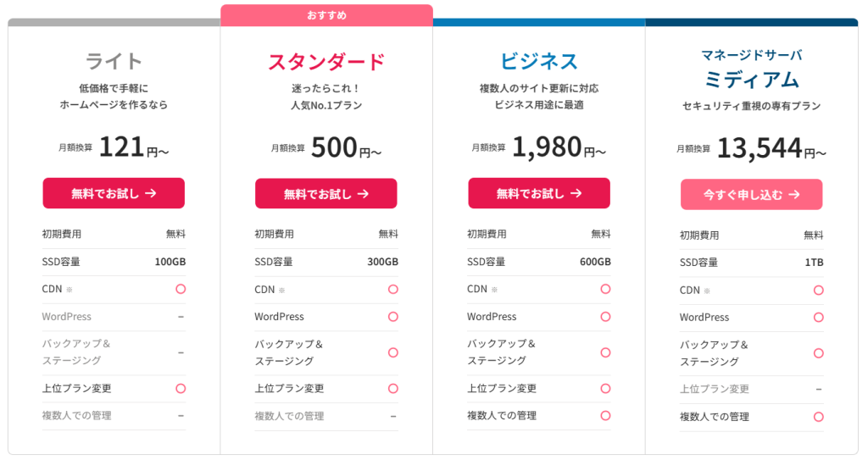Click the CDN circle mark in ライト plan
This screenshot has height=460, width=868.
181,289
